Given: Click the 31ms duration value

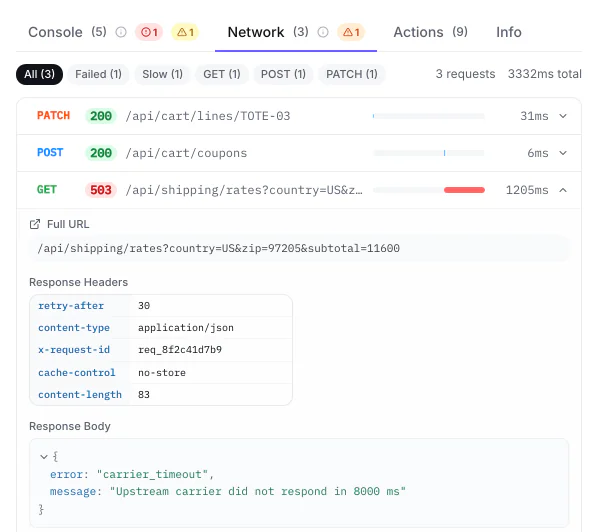Looking at the screenshot, I should pos(534,116).
